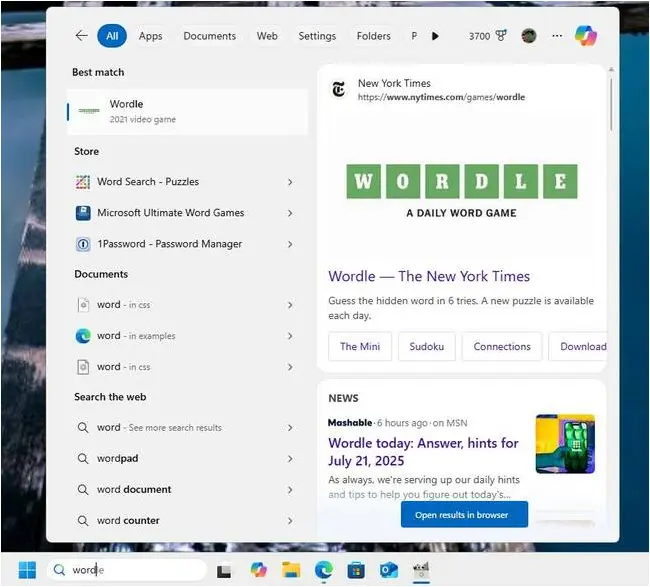Open The Mini quick link
This screenshot has width=650, height=587.
360,347
